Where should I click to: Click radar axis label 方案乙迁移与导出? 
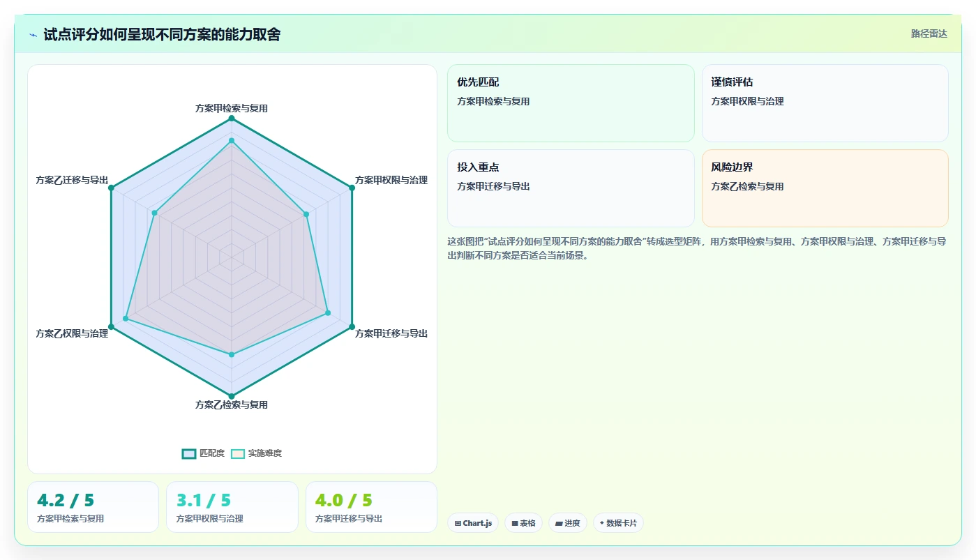[72, 180]
